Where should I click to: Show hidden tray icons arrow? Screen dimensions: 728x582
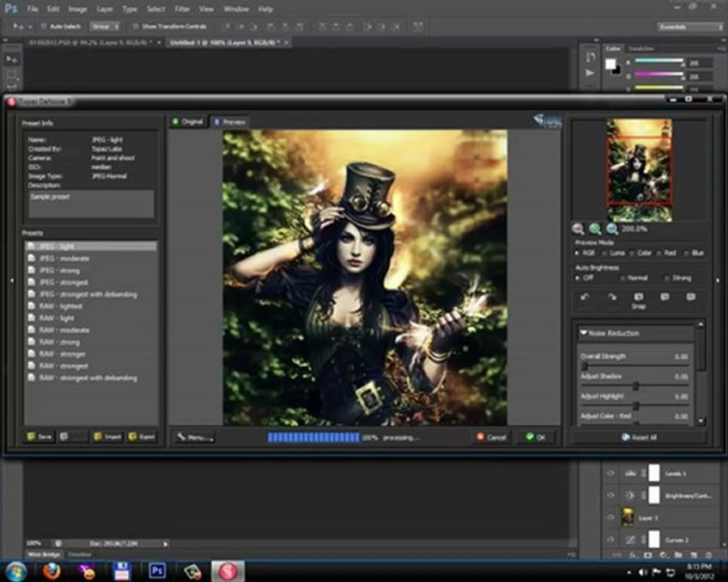click(x=629, y=573)
